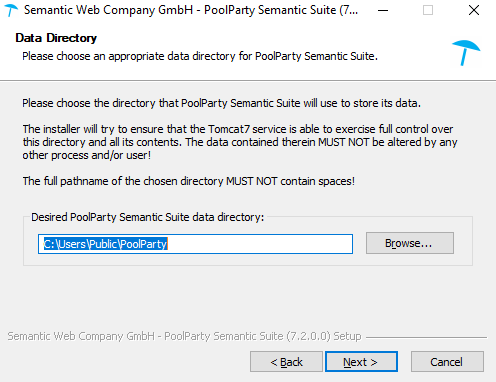Click the highlighted C:\Users\Public\PoolParty text
Viewport: 496px width, 382px height.
point(105,244)
